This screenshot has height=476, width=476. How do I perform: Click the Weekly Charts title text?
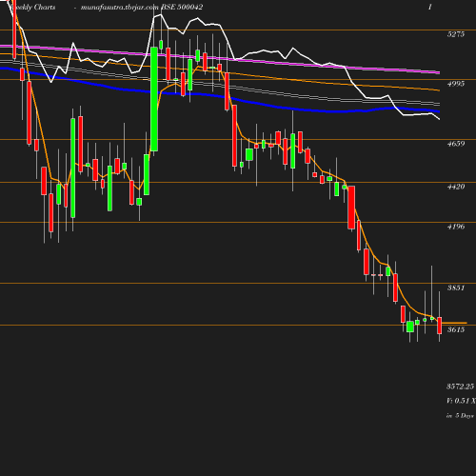[x=32, y=7]
